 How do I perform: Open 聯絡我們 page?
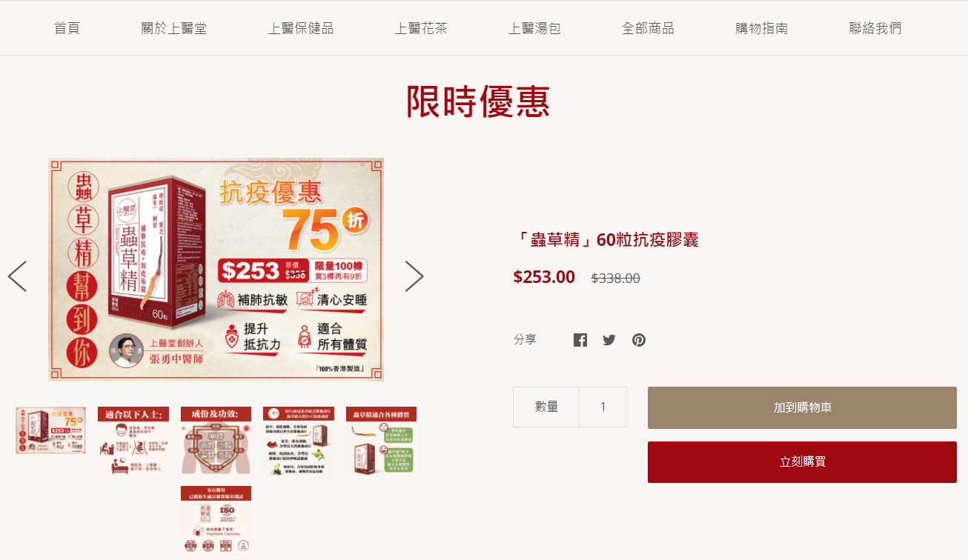875,28
